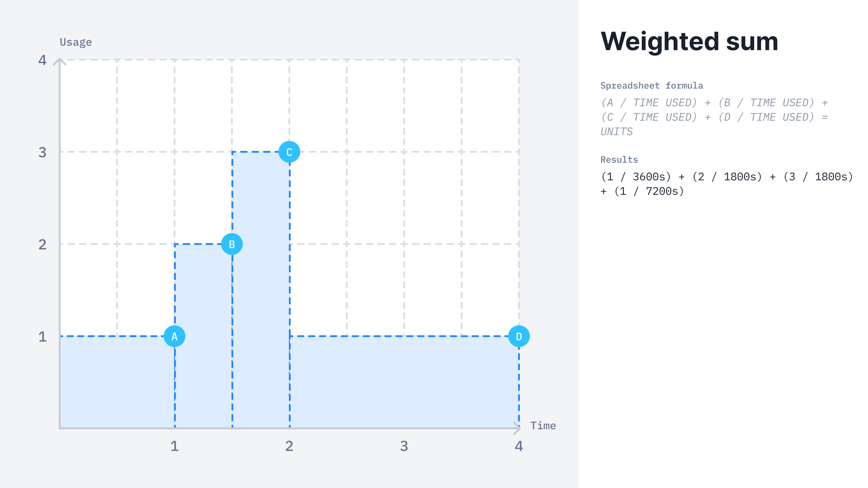Click the italic TIME USED formula text
Image resolution: width=868 pixels, height=488 pixels.
point(714,117)
